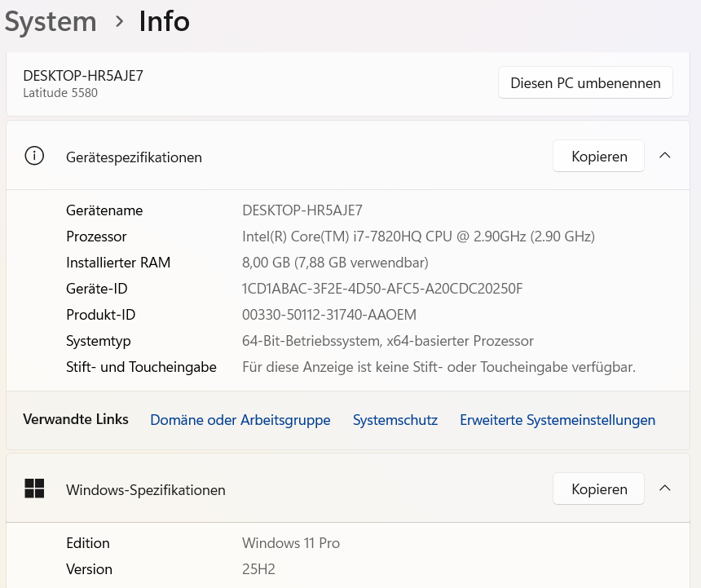Open Domäne oder Arbeitsgruppe link

[x=240, y=420]
